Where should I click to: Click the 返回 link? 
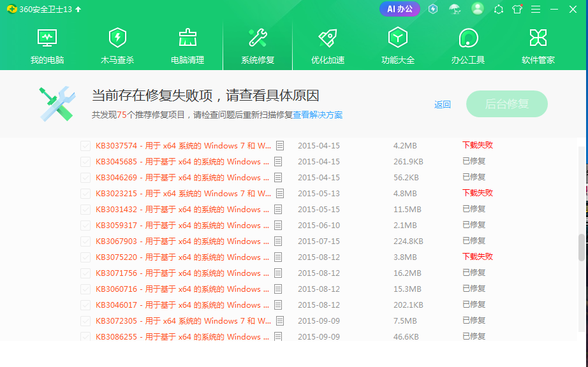[x=443, y=104]
